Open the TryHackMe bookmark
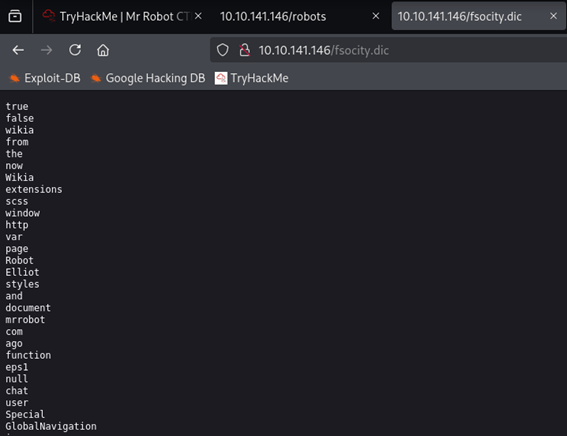 (252, 78)
